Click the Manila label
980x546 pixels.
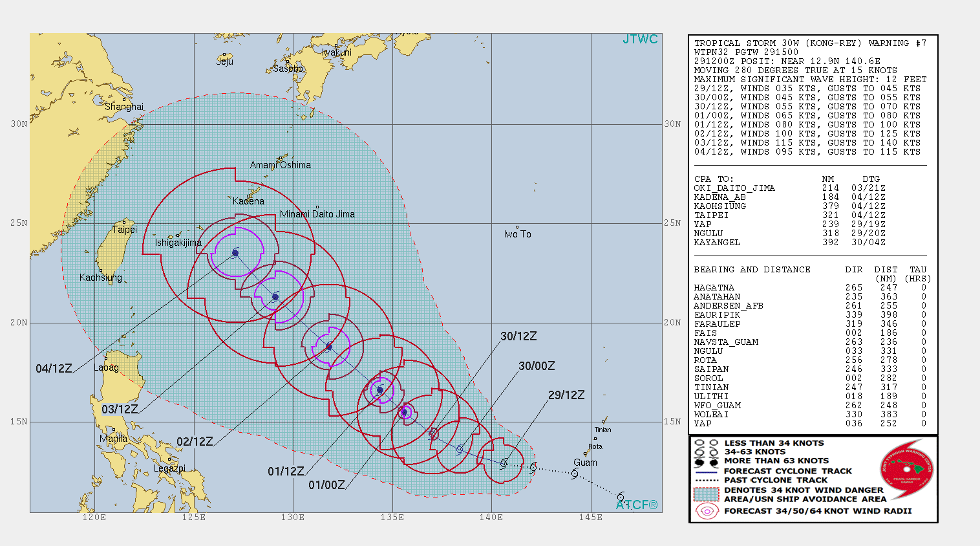[114, 439]
